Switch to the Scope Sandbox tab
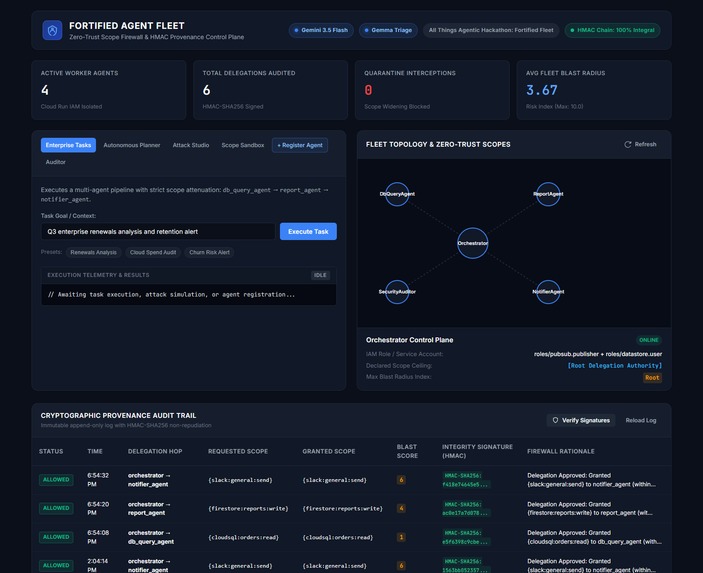The image size is (703, 573). (x=243, y=145)
